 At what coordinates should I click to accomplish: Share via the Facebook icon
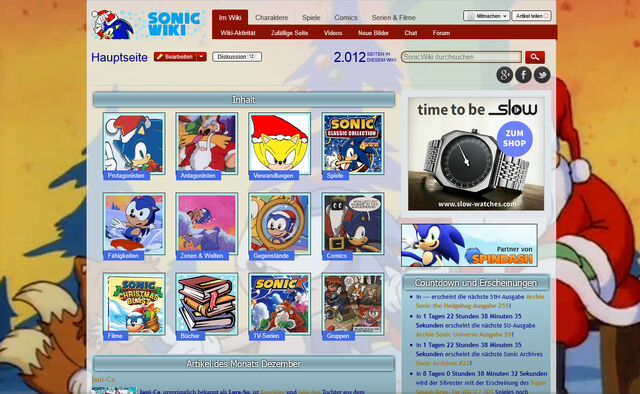coord(523,75)
